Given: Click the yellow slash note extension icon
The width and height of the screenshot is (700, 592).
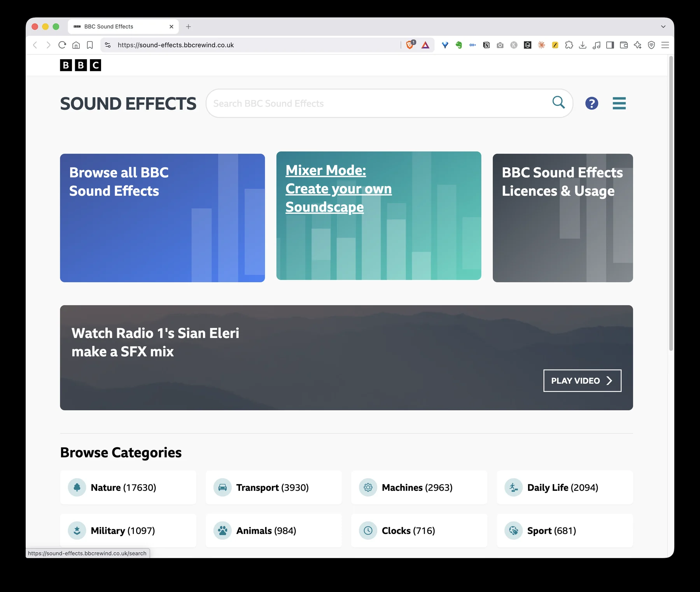Looking at the screenshot, I should tap(555, 45).
